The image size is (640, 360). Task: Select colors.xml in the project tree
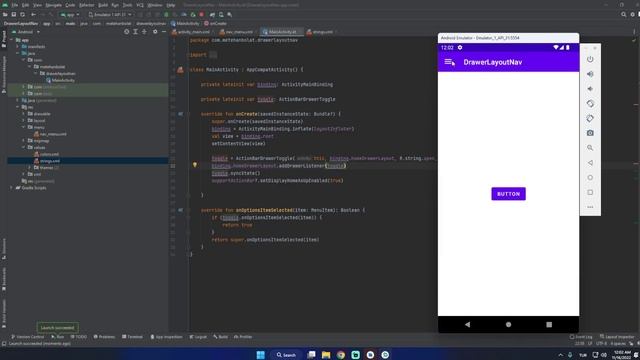47,154
